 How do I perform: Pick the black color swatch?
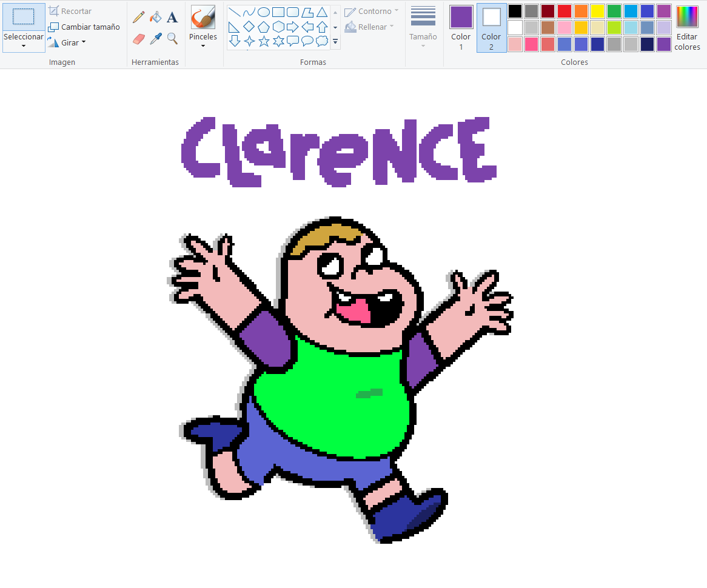515,12
